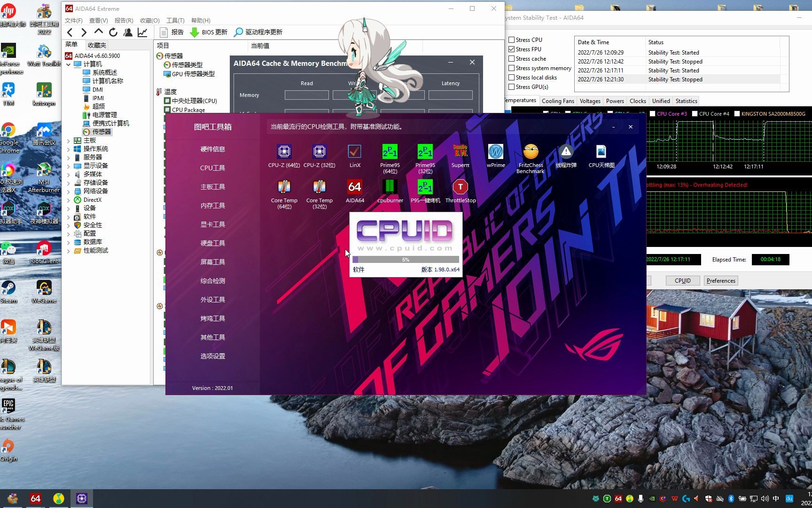Switch to 收藏夹 tab

(x=97, y=45)
